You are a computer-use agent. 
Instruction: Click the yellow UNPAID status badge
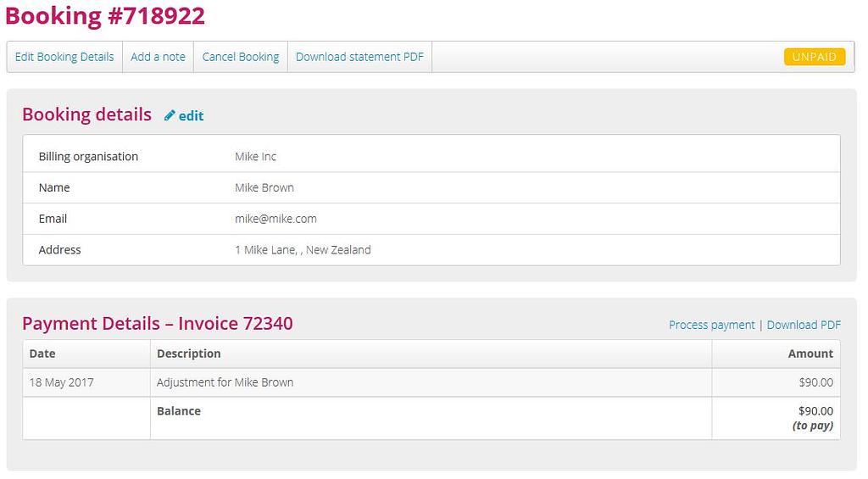[814, 57]
